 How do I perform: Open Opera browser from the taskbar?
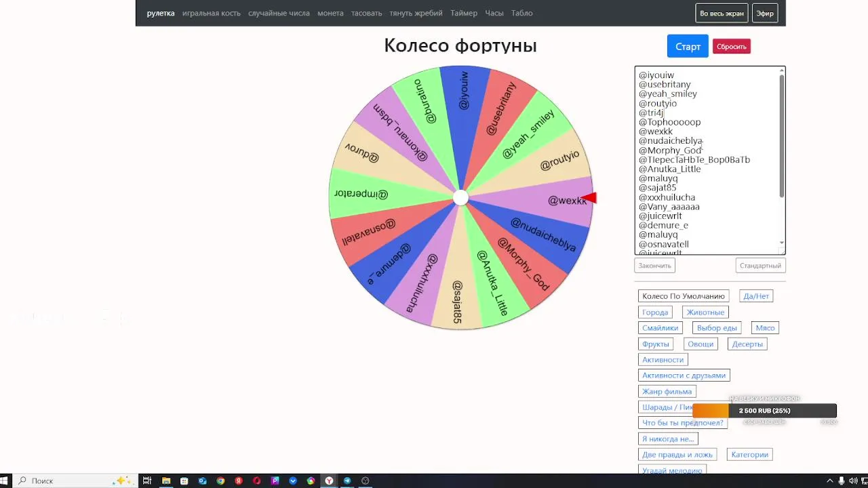pos(257,481)
